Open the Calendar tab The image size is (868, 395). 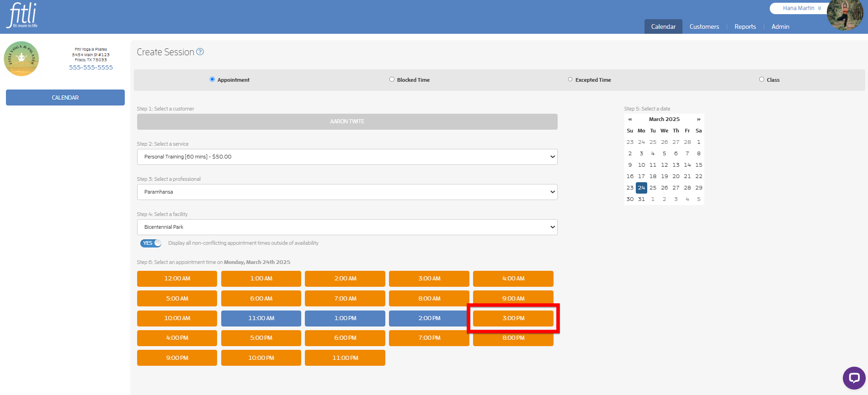(663, 26)
